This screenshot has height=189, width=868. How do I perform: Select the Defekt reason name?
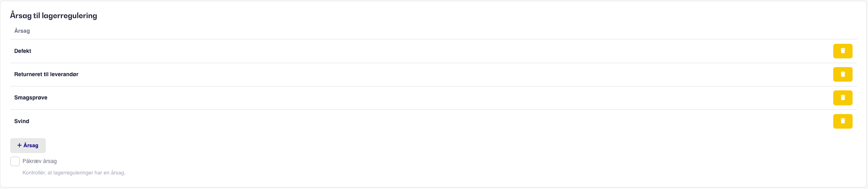tap(22, 51)
